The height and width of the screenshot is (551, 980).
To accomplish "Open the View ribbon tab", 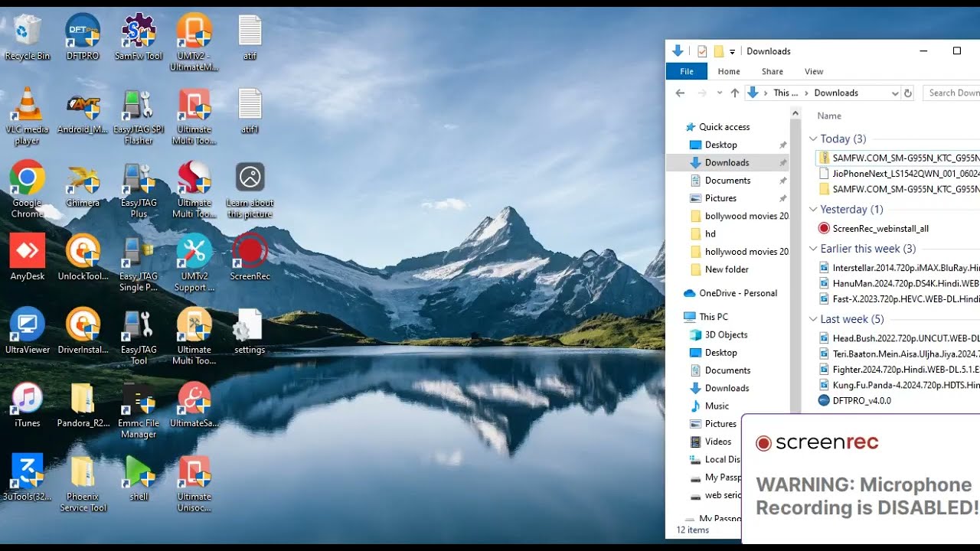I will point(813,71).
